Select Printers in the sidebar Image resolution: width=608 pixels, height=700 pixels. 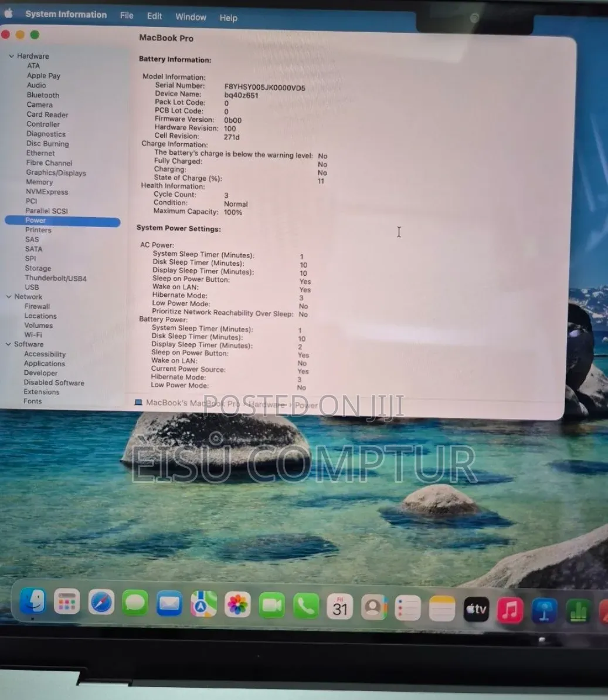click(x=38, y=230)
